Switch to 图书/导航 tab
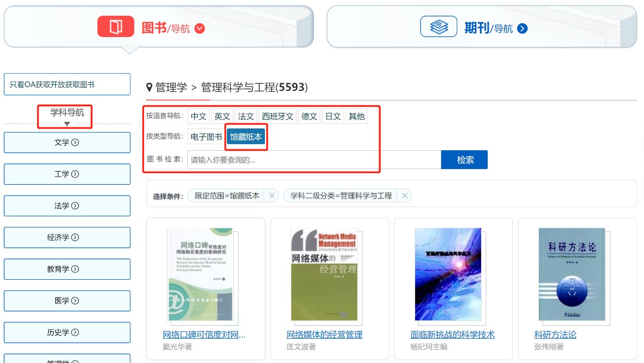The width and height of the screenshot is (644, 363). (159, 26)
